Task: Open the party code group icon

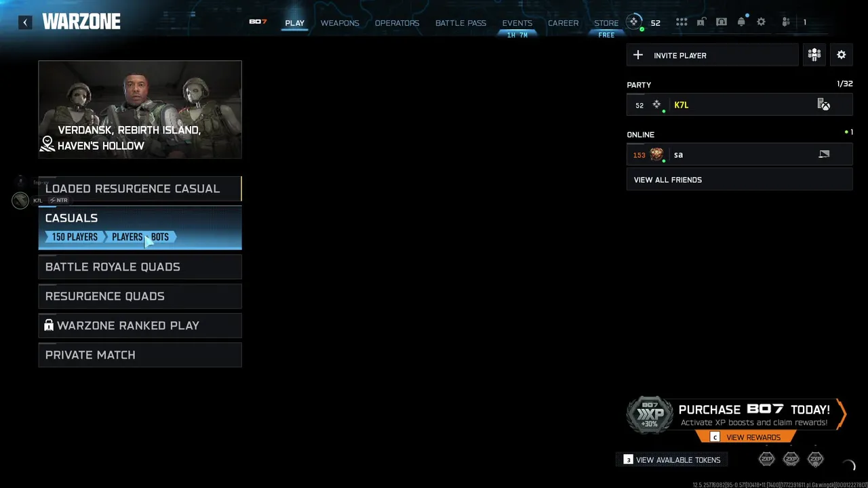Action: click(x=814, y=55)
